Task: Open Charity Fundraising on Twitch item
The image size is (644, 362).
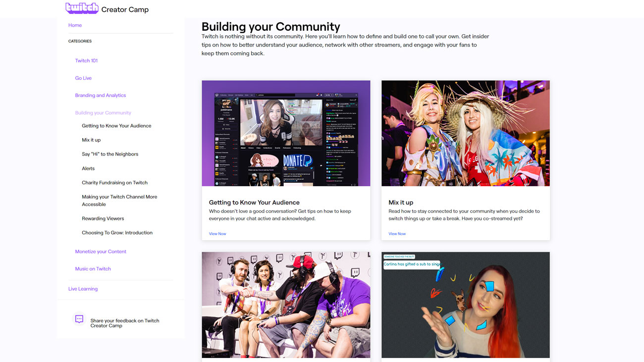Action: (x=114, y=182)
